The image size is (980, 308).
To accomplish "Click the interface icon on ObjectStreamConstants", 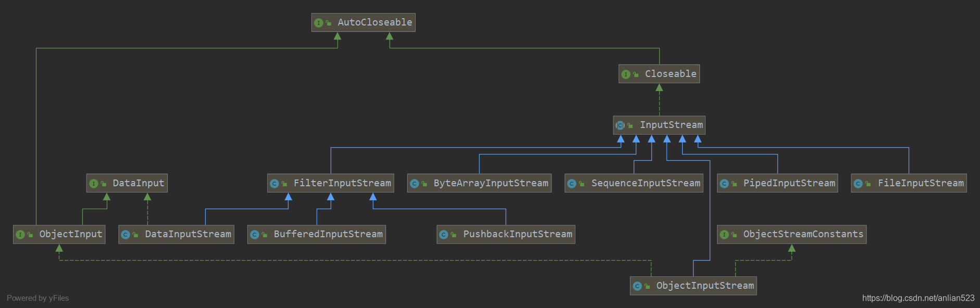I will click(x=724, y=235).
